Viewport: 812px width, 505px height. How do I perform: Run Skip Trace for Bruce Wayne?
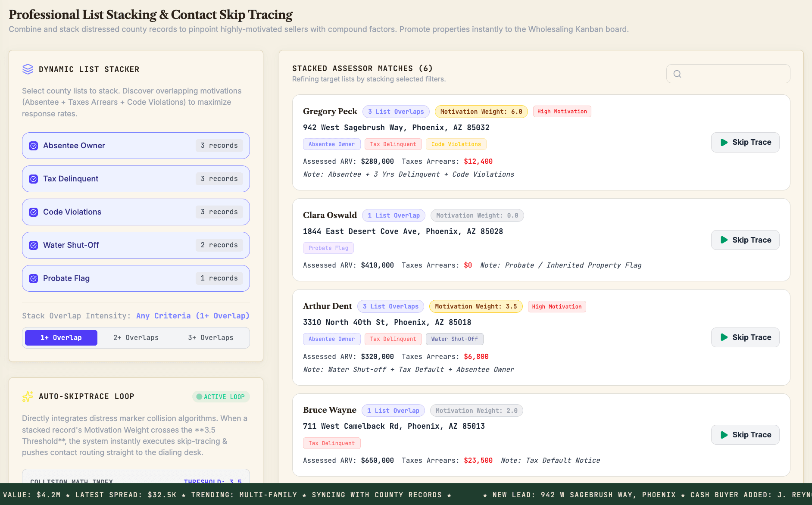tap(745, 435)
